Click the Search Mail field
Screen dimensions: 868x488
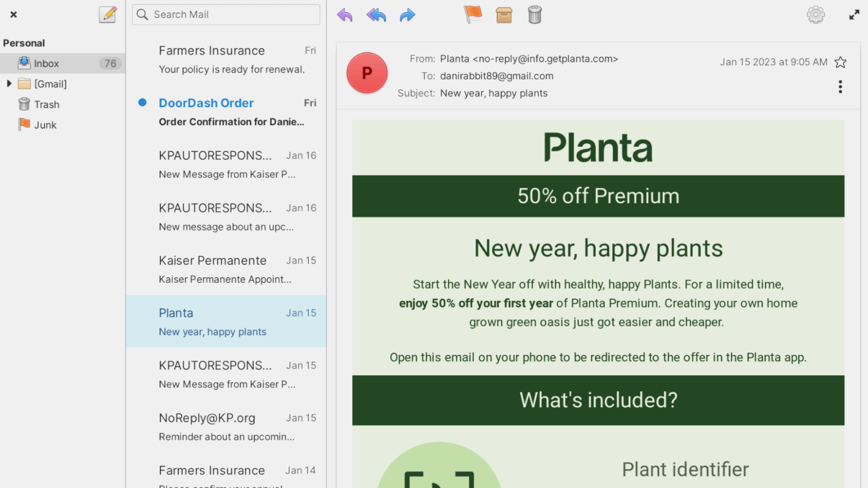click(x=226, y=15)
